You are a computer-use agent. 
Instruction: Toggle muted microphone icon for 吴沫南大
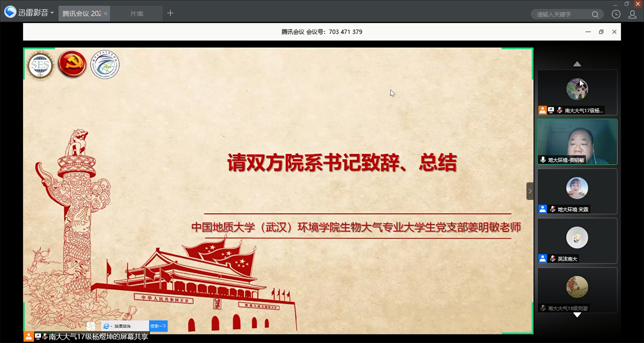pyautogui.click(x=552, y=259)
